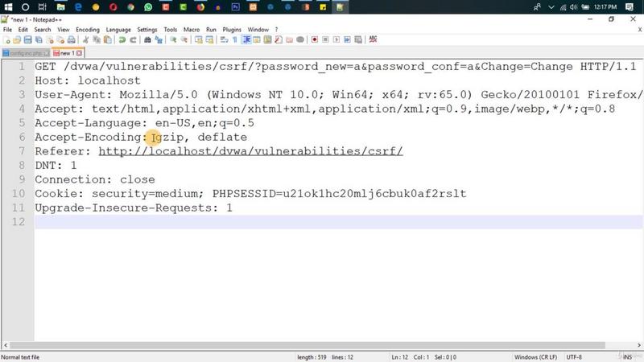Image resolution: width=644 pixels, height=362 pixels.
Task: Zoom in on the text
Action: point(173,39)
